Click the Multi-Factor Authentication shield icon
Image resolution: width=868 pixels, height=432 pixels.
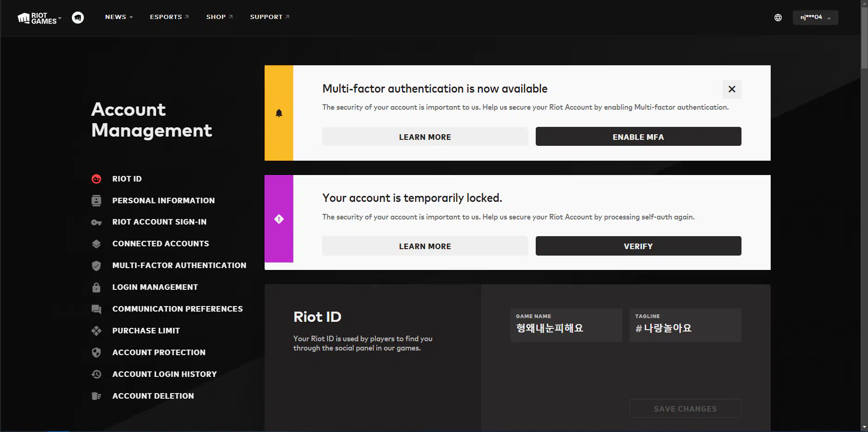[x=96, y=266]
